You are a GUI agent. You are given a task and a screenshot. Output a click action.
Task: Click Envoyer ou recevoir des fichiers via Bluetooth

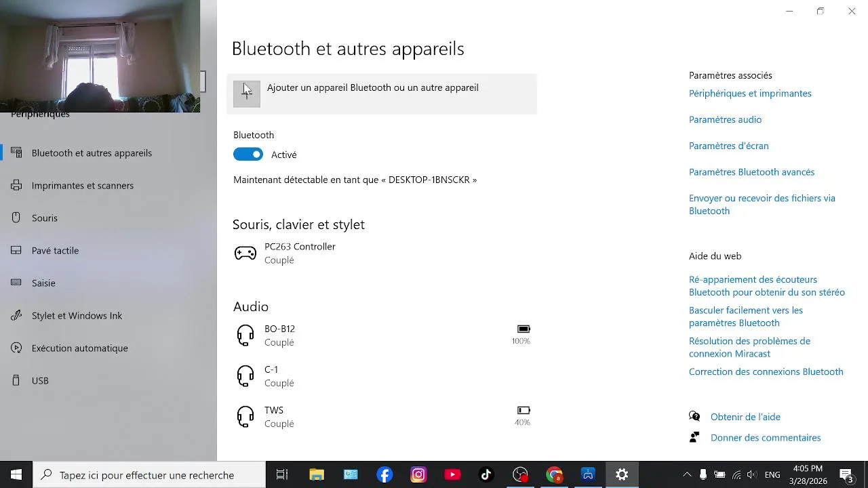coord(762,205)
